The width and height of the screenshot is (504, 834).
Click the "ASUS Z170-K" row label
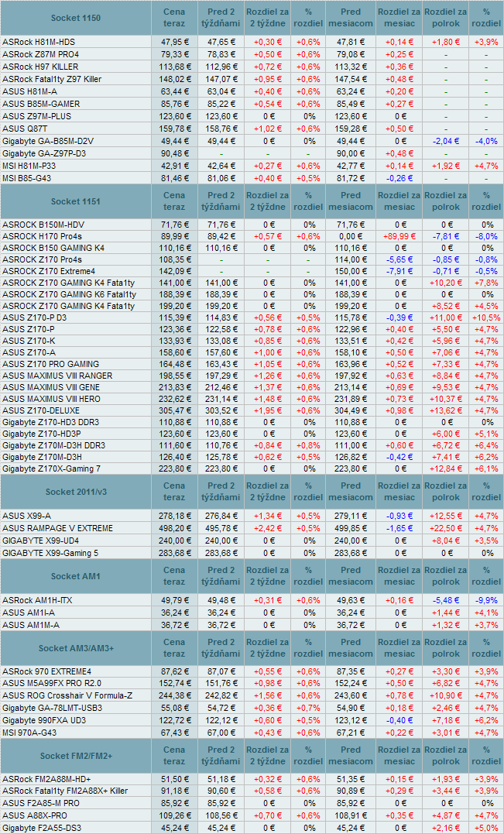coord(29,341)
